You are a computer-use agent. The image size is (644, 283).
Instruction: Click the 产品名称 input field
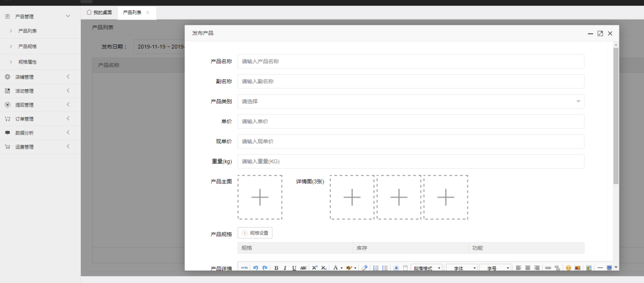410,61
